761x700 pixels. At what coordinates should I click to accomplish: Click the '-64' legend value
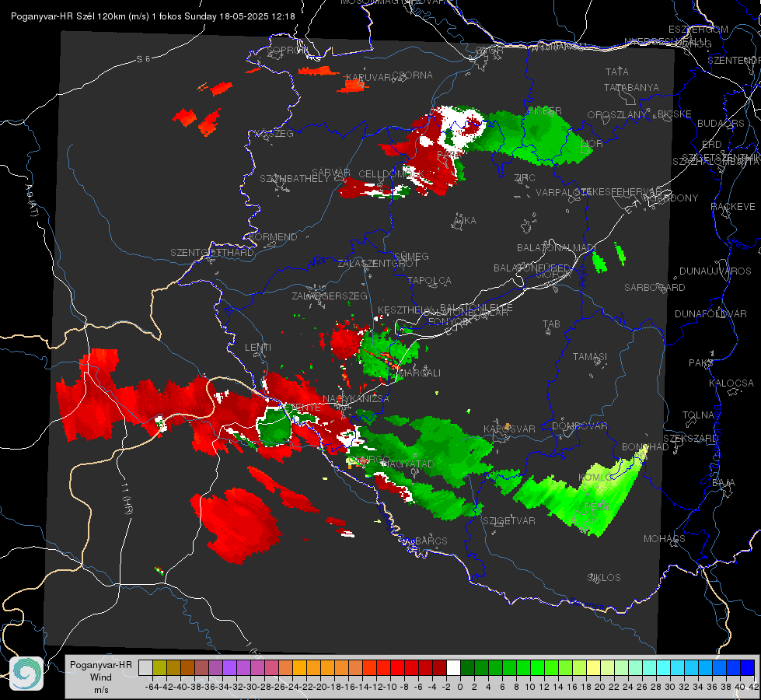[152, 687]
